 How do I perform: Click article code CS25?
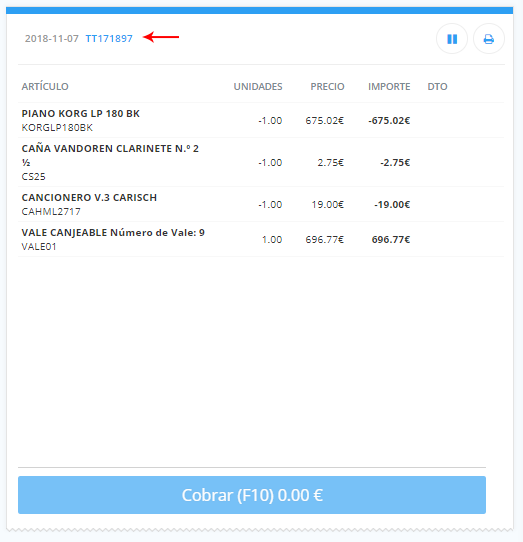[x=33, y=177]
